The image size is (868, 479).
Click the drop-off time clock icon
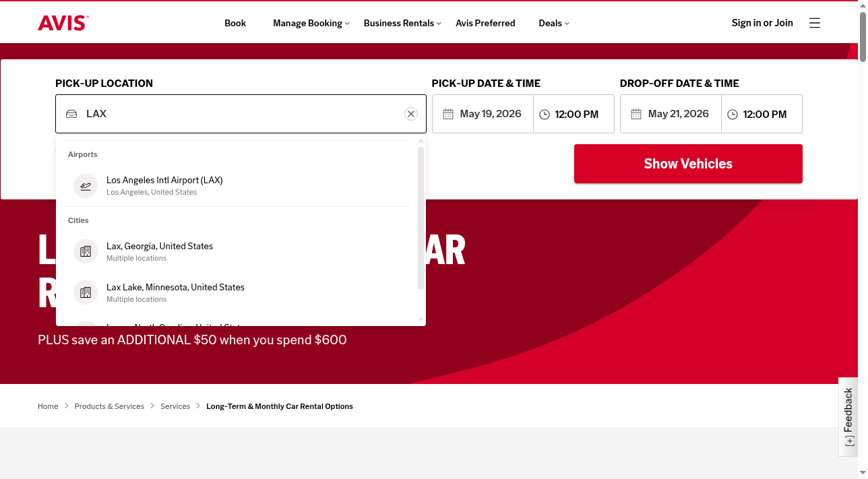coord(733,115)
